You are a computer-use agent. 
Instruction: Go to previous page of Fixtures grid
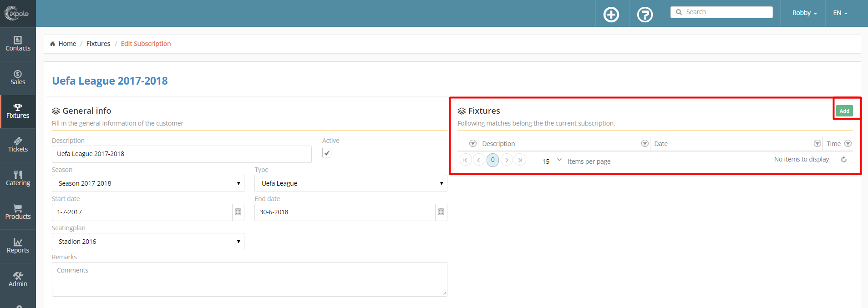[x=479, y=160]
